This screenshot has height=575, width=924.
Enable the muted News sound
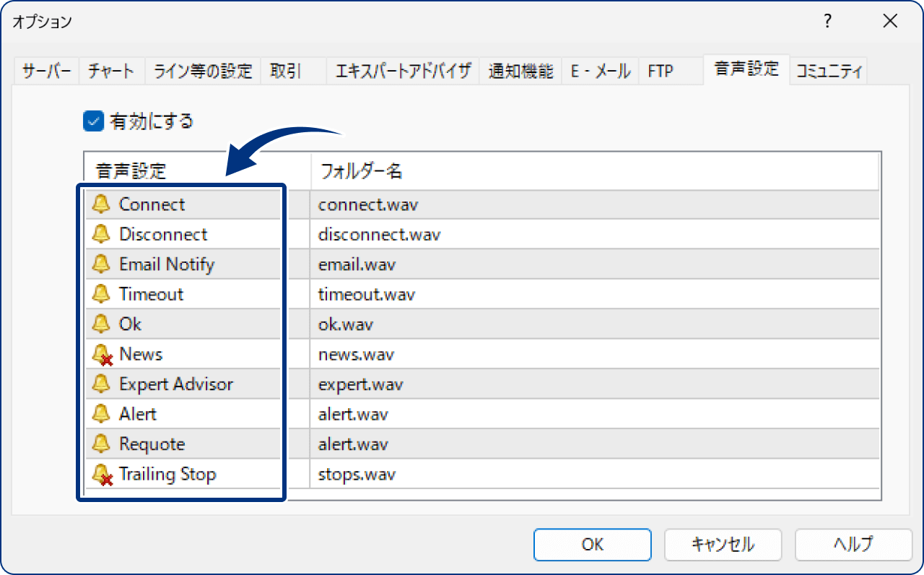100,354
